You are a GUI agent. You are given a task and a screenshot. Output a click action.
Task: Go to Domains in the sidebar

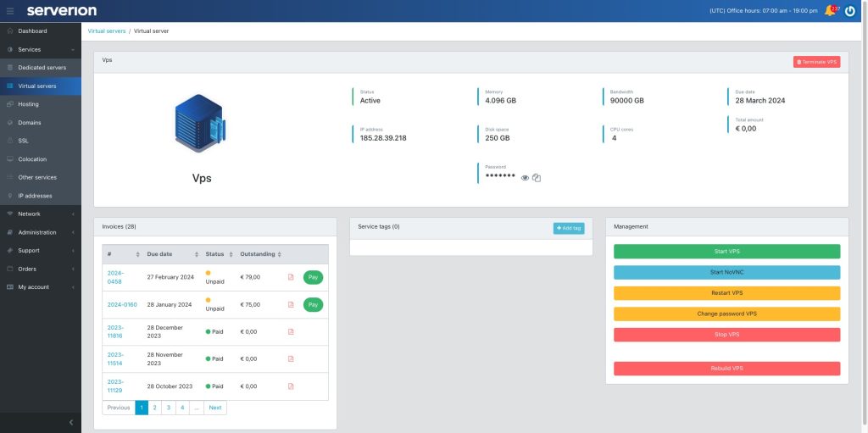[30, 122]
